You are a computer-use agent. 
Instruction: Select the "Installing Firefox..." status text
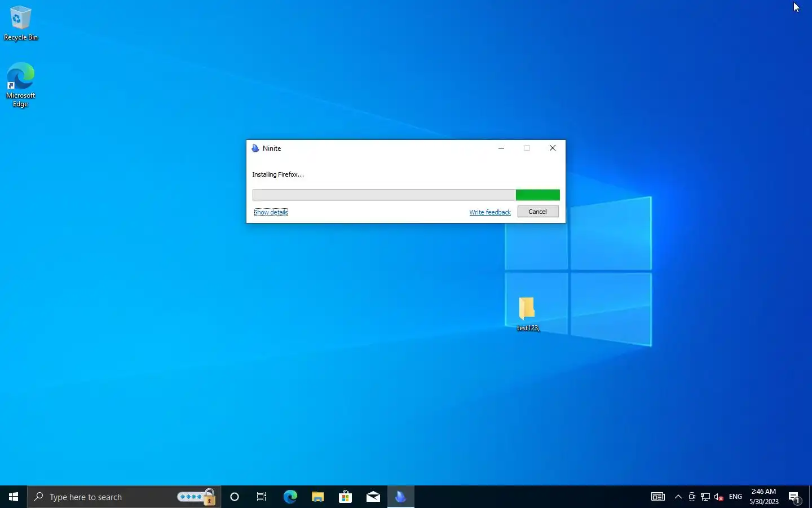[x=278, y=174]
